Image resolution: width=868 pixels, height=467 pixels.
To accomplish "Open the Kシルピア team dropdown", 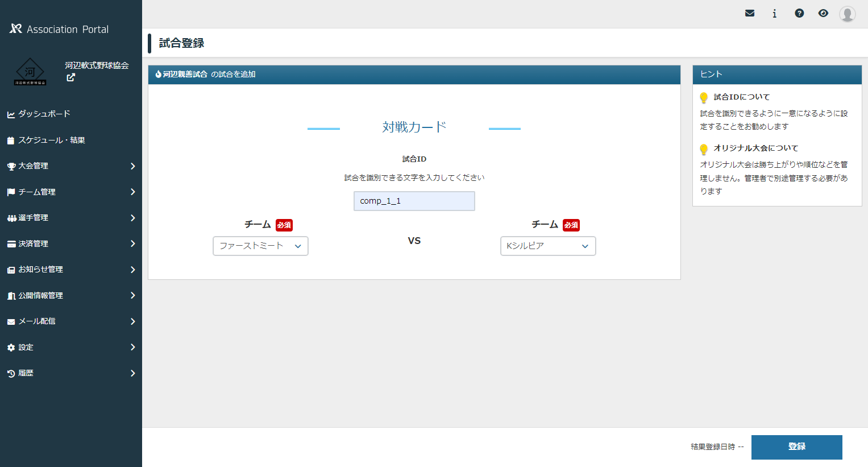I will (x=547, y=246).
